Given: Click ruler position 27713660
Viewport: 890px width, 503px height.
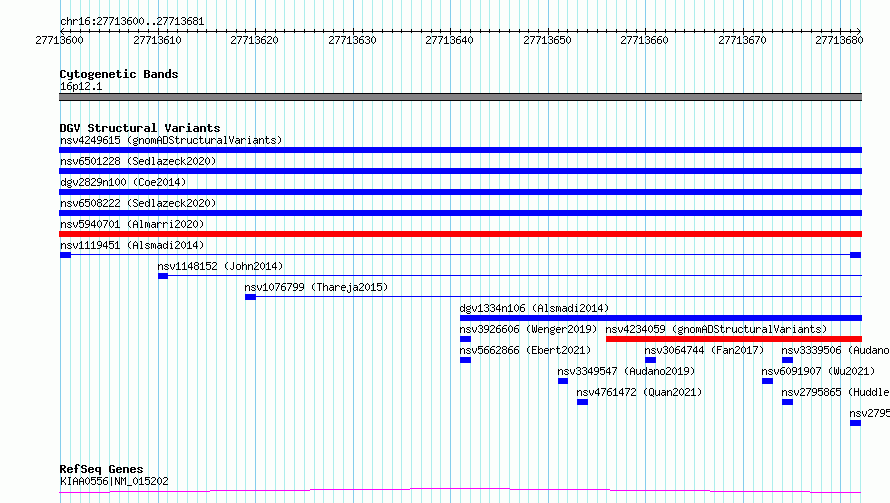Looking at the screenshot, I should coord(644,40).
